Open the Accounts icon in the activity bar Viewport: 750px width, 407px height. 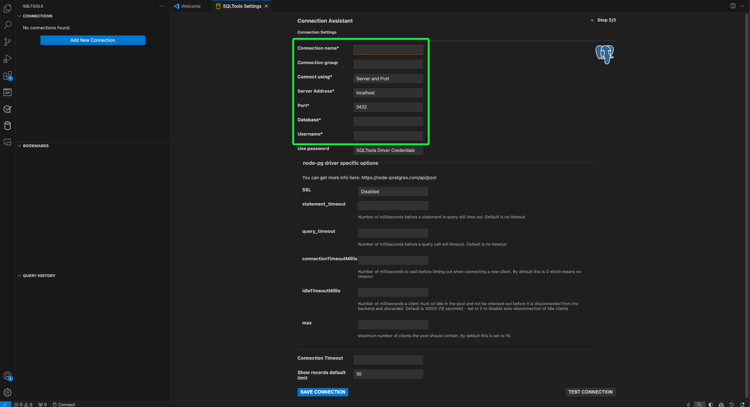tap(7, 376)
